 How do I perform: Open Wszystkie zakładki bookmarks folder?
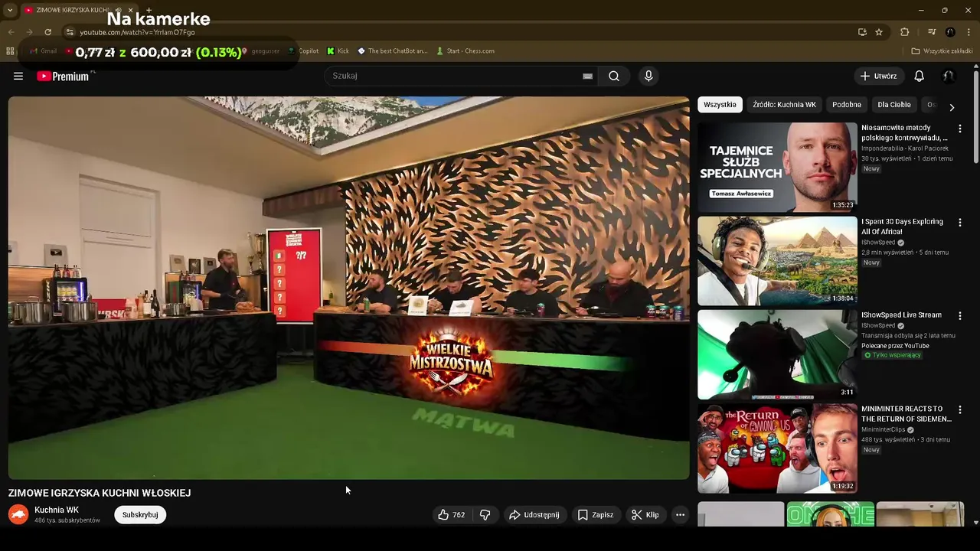coord(942,51)
